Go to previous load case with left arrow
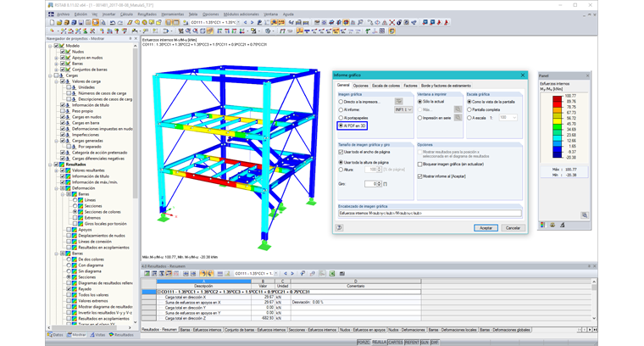 click(246, 23)
